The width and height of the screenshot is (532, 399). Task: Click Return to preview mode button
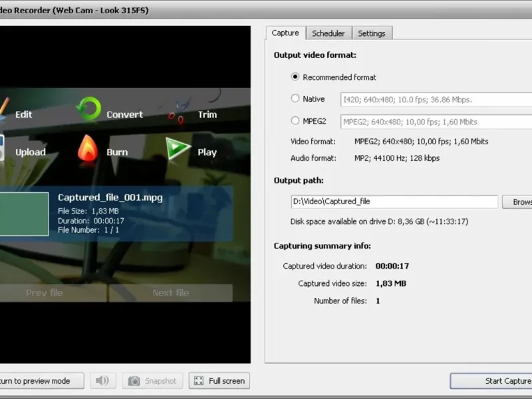41,380
